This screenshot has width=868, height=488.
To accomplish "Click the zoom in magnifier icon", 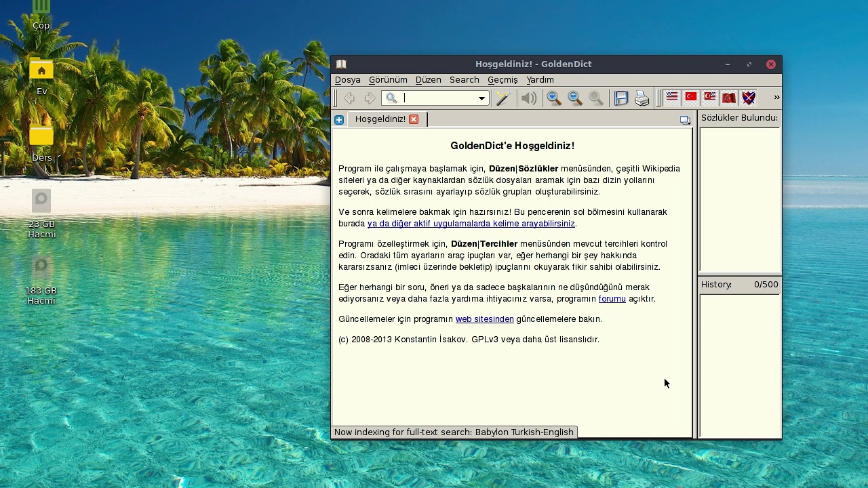I will pyautogui.click(x=554, y=98).
